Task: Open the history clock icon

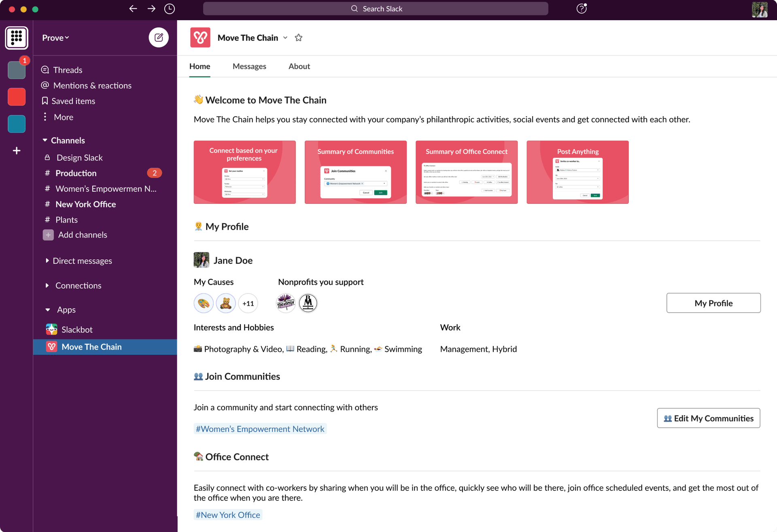Action: coord(170,8)
